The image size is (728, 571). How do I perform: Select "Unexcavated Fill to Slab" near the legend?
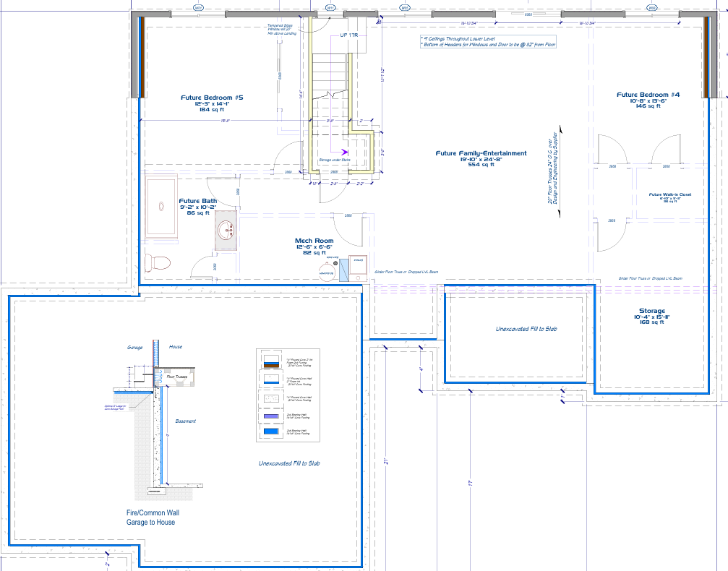point(289,463)
